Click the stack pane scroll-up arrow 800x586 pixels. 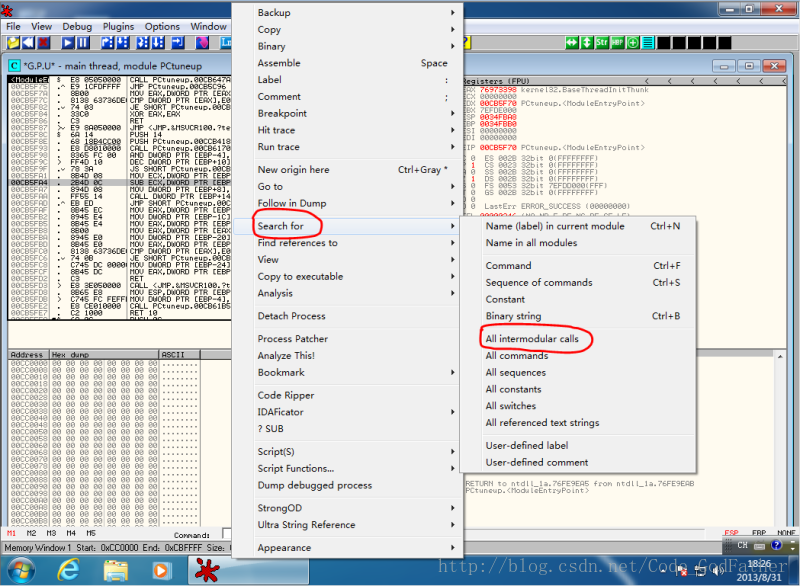780,356
